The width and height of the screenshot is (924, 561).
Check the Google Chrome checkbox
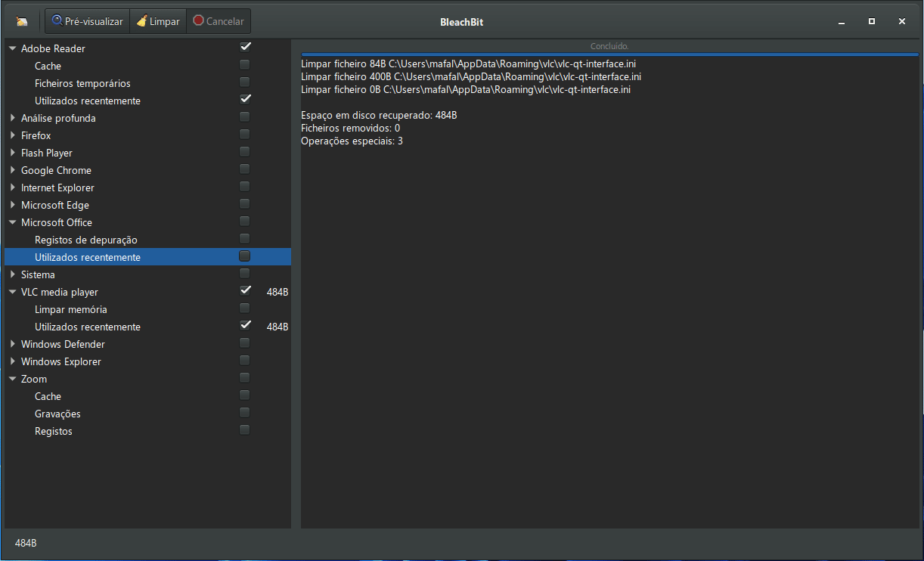pos(245,169)
